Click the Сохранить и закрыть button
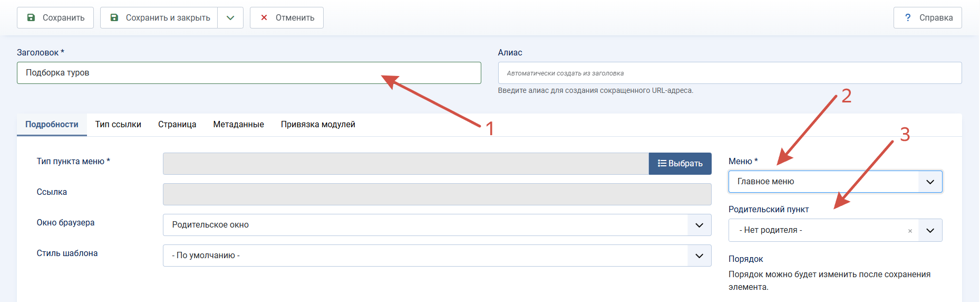The height and width of the screenshot is (302, 980). pos(159,17)
